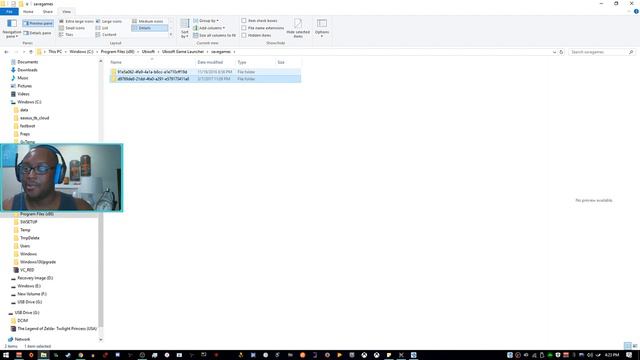Switch layout to Content view
The image size is (640, 360).
(106, 35)
